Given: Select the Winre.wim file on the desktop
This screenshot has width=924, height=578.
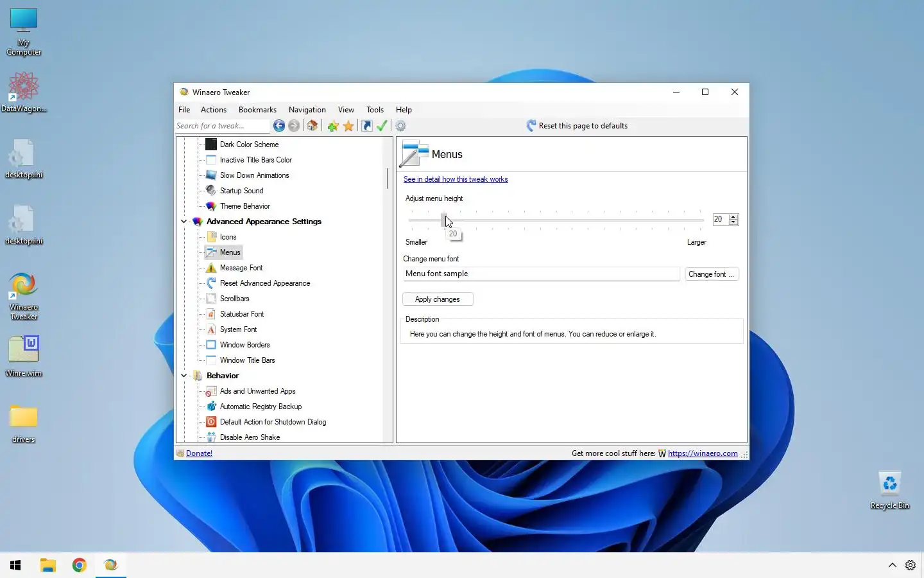Looking at the screenshot, I should pyautogui.click(x=24, y=356).
